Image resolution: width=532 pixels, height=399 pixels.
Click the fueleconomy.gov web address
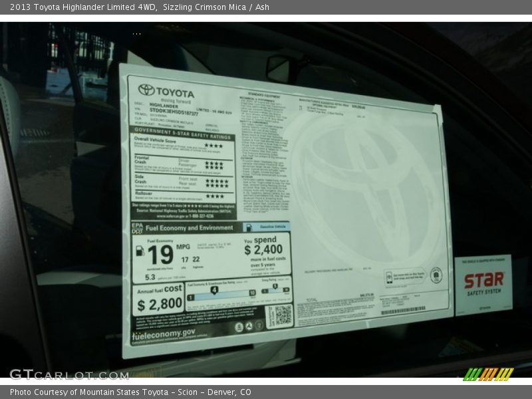pos(164,332)
